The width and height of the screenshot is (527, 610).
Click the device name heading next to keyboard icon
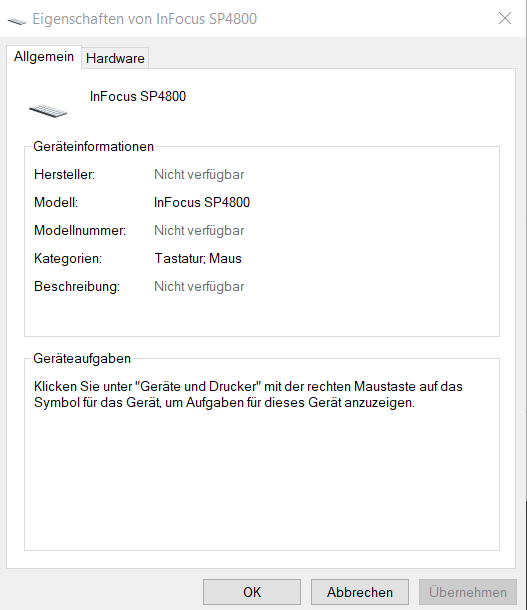[138, 96]
